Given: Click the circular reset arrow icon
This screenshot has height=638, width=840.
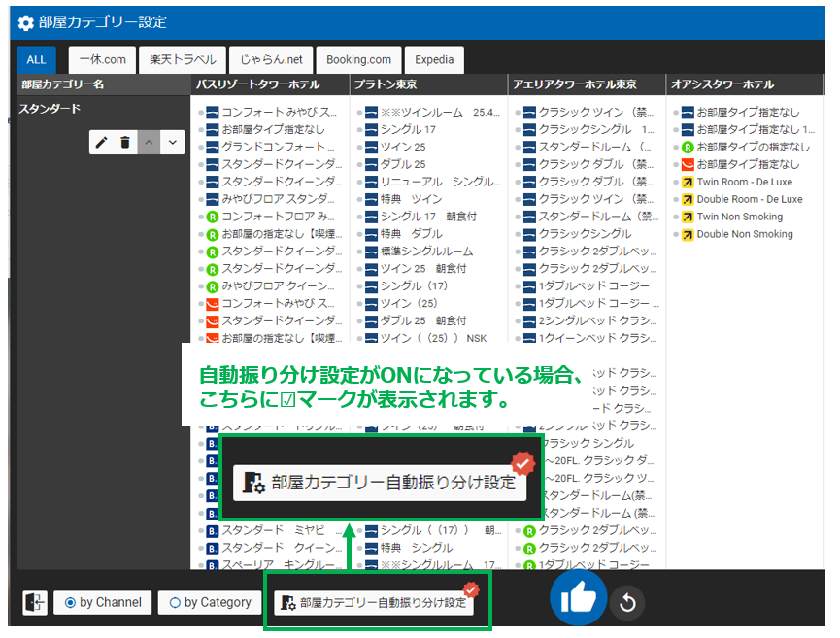Looking at the screenshot, I should pos(627,603).
